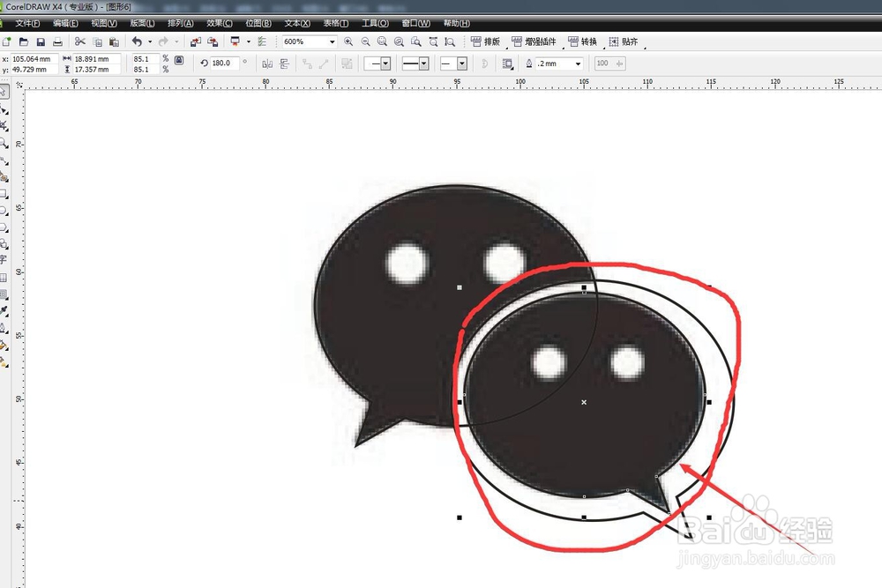Click the Zoom to Page icon

pos(416,41)
